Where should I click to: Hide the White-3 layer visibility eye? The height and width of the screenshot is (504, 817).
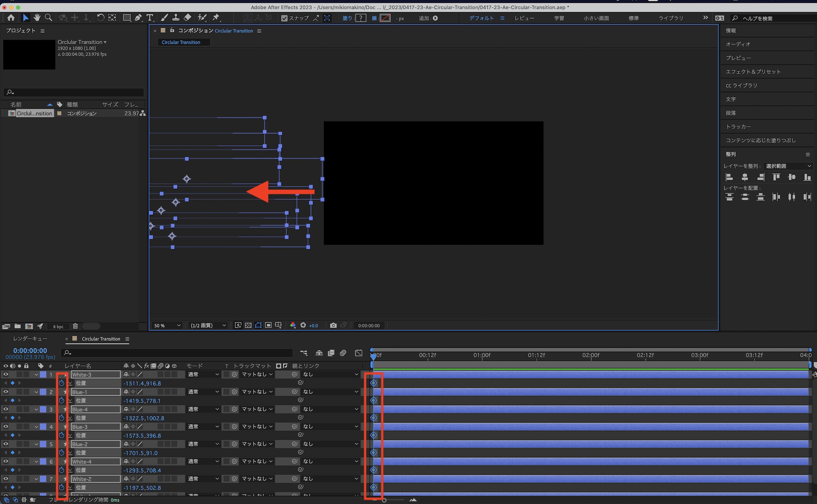point(6,375)
